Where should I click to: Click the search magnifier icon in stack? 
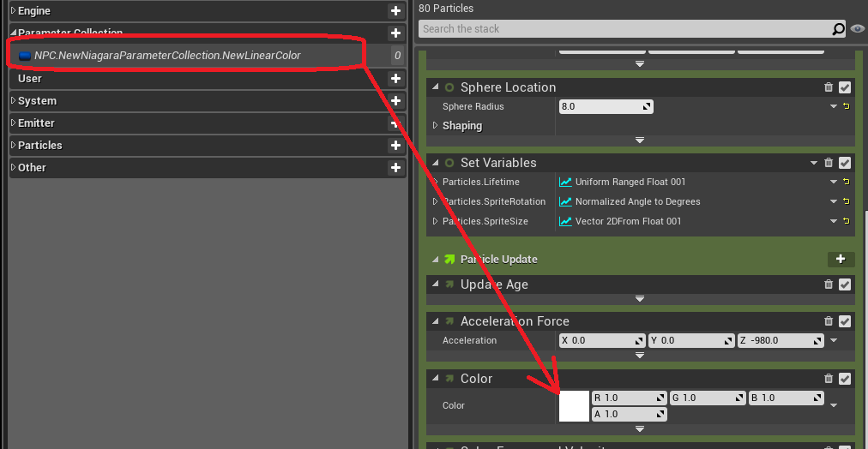point(839,29)
